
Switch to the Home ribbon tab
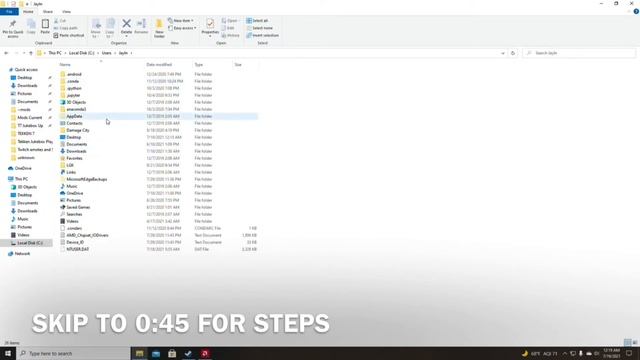pos(28,12)
